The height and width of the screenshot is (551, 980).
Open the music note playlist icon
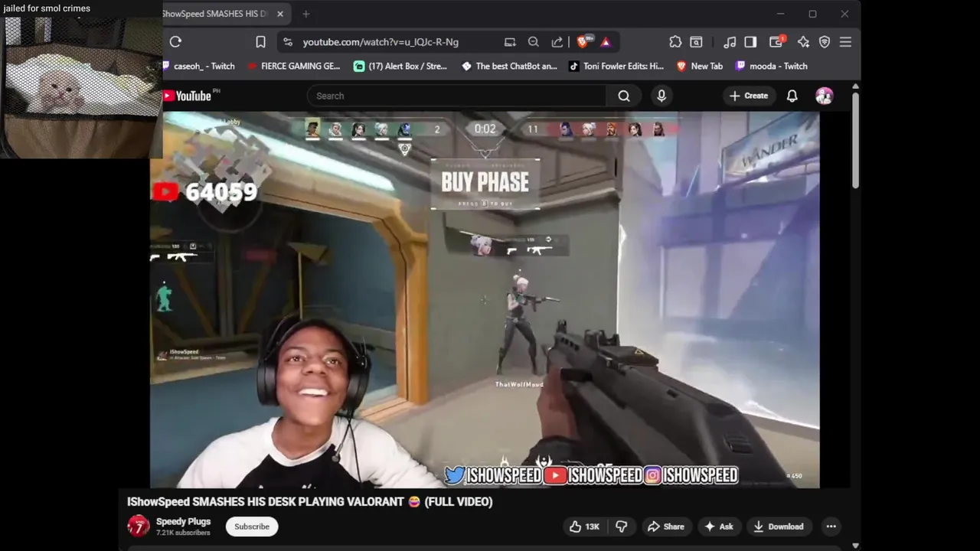click(730, 42)
